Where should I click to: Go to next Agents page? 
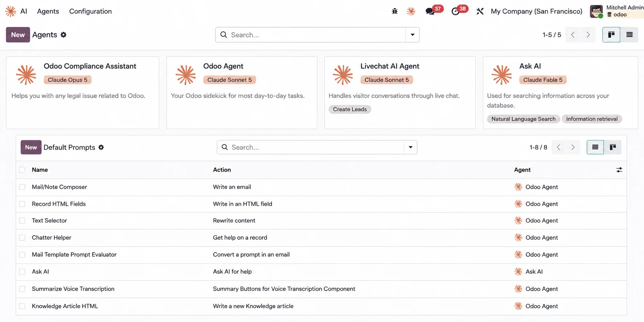(588, 35)
